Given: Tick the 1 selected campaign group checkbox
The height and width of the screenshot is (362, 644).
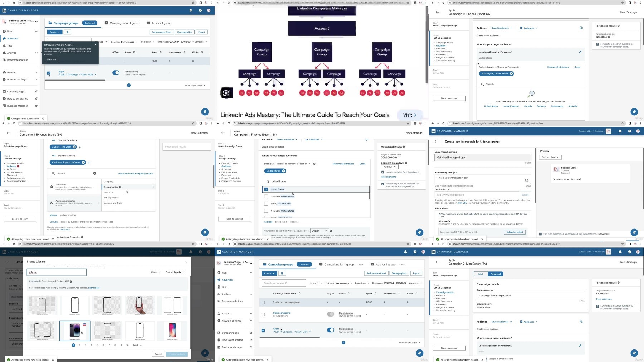Looking at the screenshot, I should tap(263, 303).
